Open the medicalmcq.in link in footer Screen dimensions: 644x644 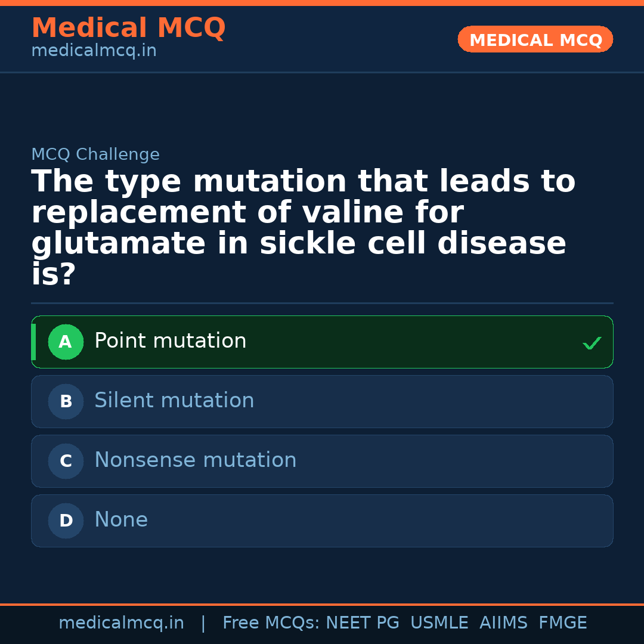[x=121, y=623]
